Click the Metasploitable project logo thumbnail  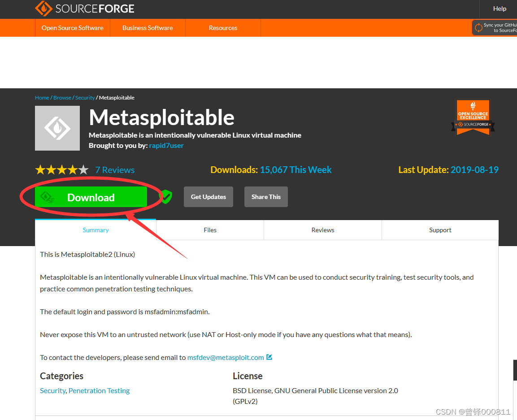pyautogui.click(x=57, y=128)
